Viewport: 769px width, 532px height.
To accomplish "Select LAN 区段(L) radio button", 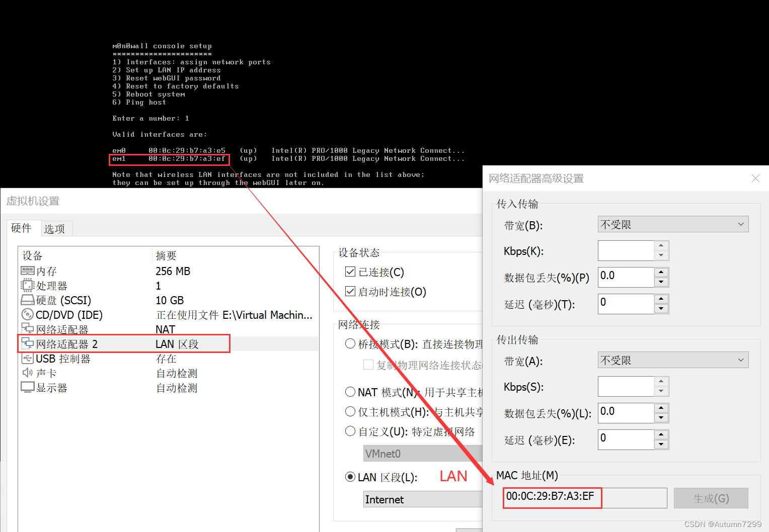I will pyautogui.click(x=350, y=477).
